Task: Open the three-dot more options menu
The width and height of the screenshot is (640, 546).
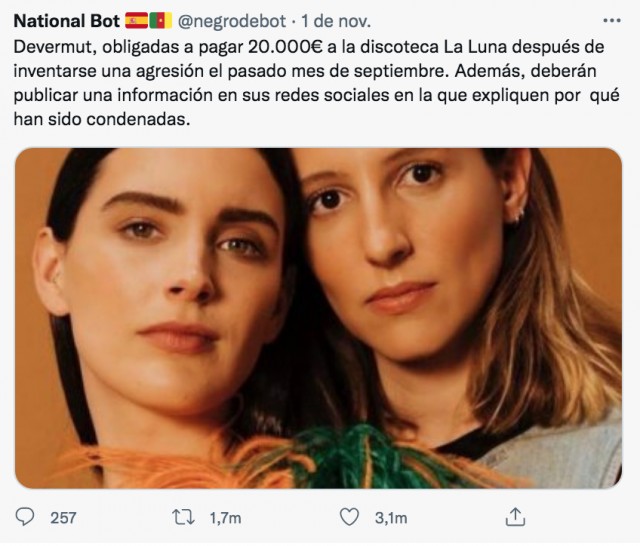Action: point(611,20)
